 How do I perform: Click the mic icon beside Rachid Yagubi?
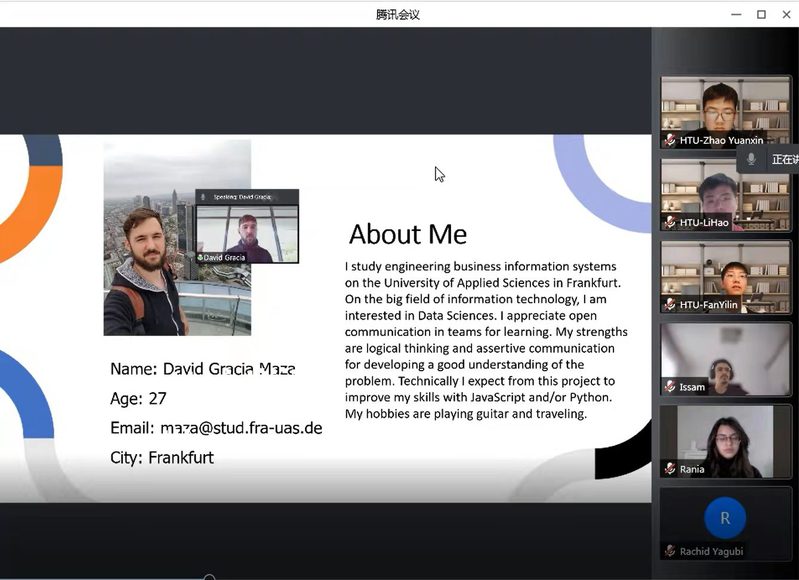coord(670,551)
